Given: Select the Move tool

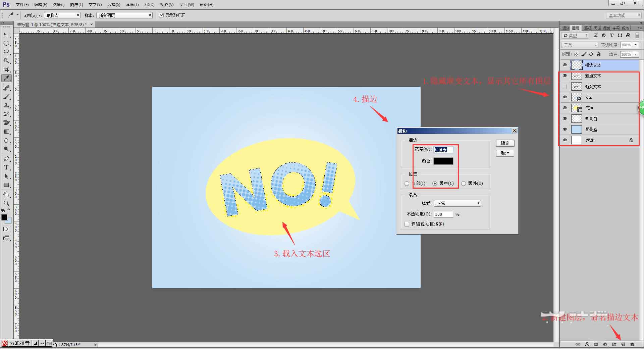Looking at the screenshot, I should point(6,35).
